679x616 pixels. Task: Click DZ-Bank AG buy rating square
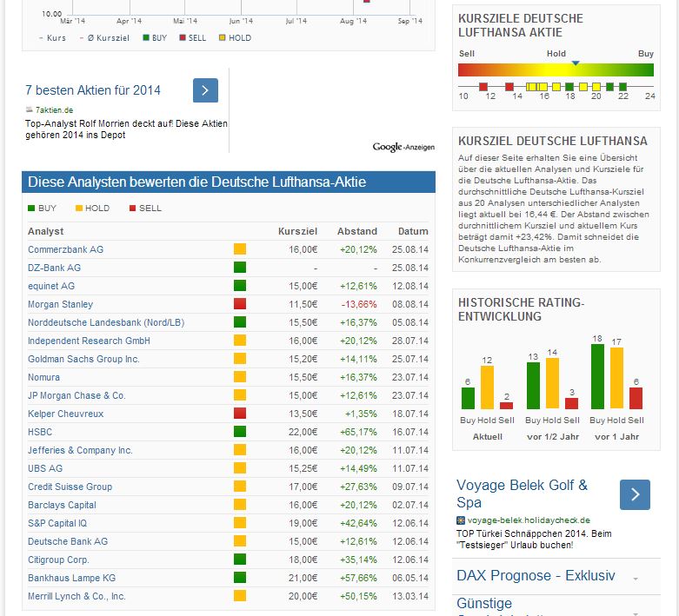coord(239,267)
